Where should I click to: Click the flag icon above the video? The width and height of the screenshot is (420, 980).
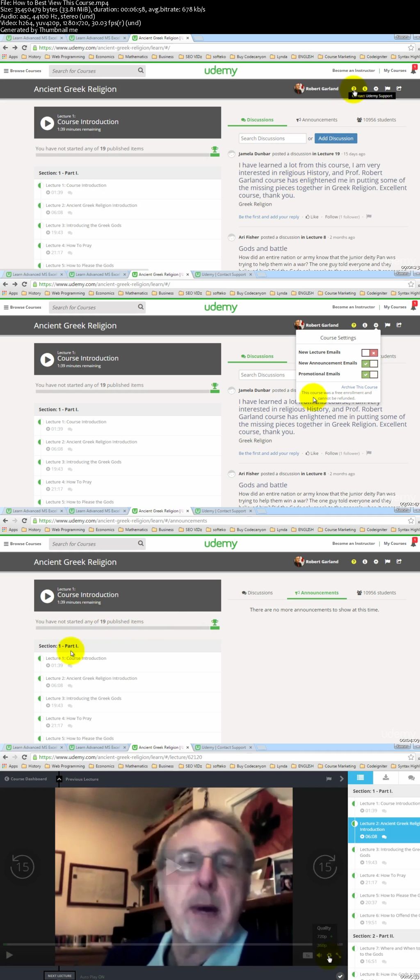tap(329, 779)
